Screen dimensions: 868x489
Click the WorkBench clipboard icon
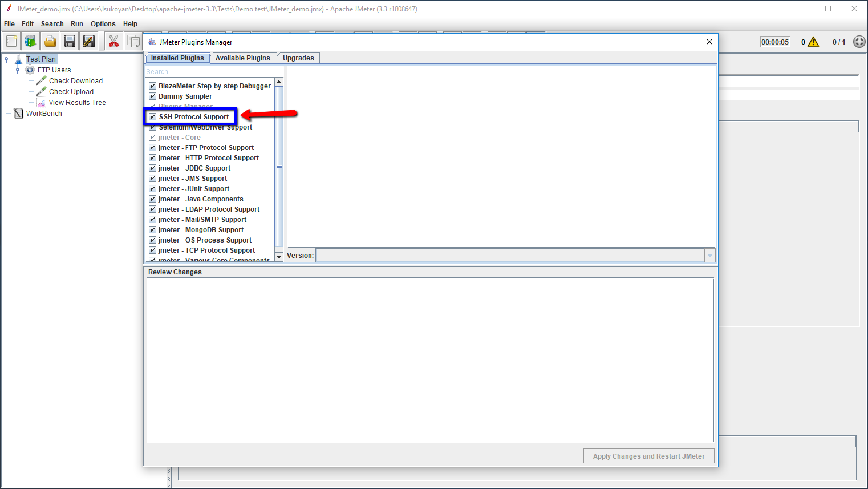click(19, 114)
